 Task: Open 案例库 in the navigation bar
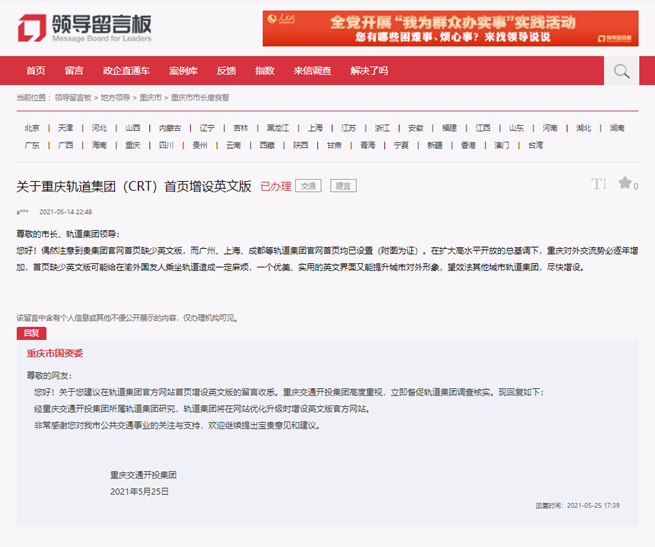tap(183, 71)
